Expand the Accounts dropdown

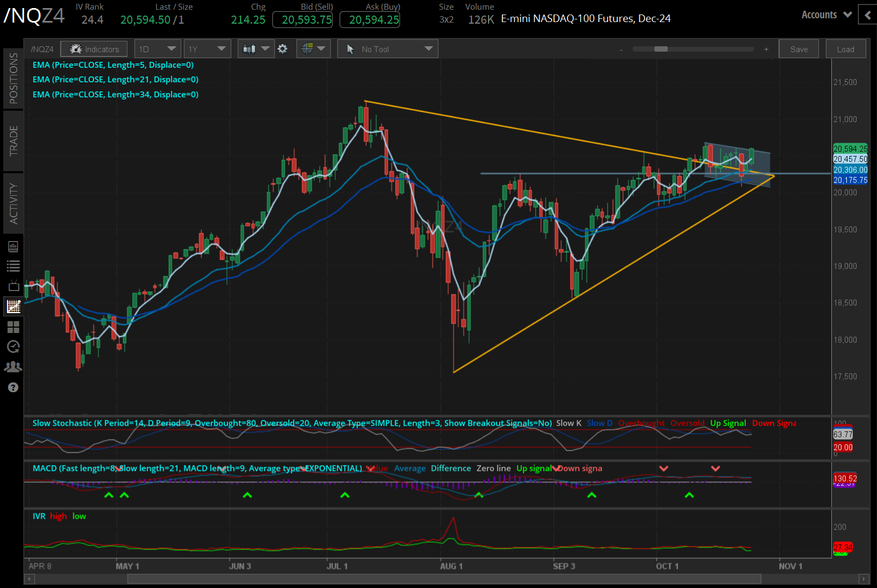(826, 15)
